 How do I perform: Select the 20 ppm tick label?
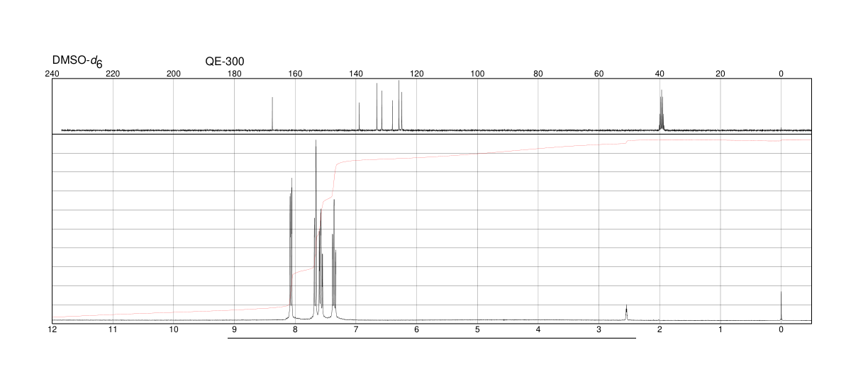tap(720, 74)
